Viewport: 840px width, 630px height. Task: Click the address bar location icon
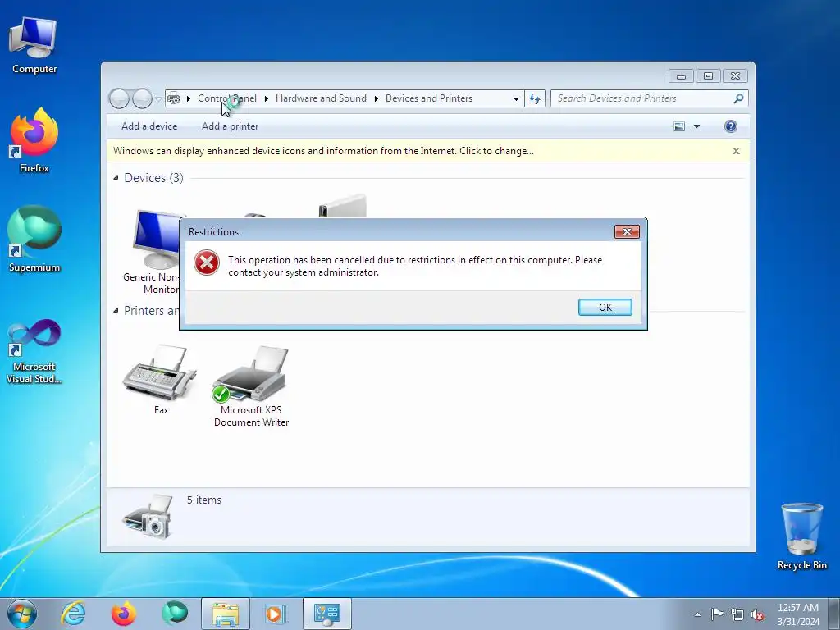point(174,98)
